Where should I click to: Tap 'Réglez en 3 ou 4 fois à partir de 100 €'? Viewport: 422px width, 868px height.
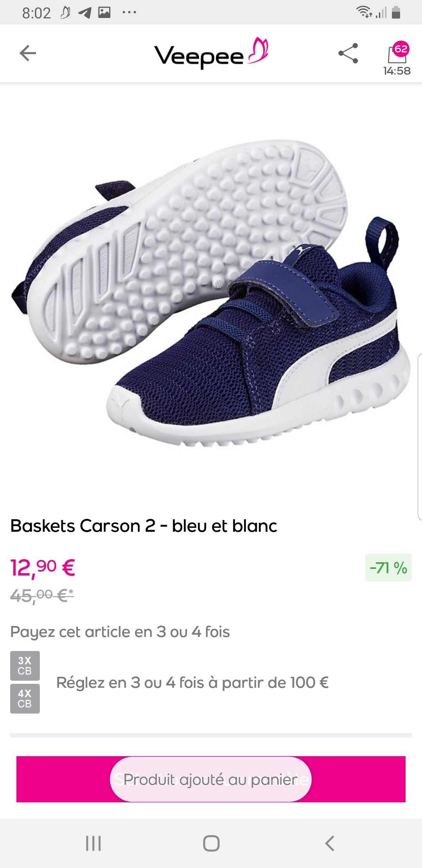[192, 683]
